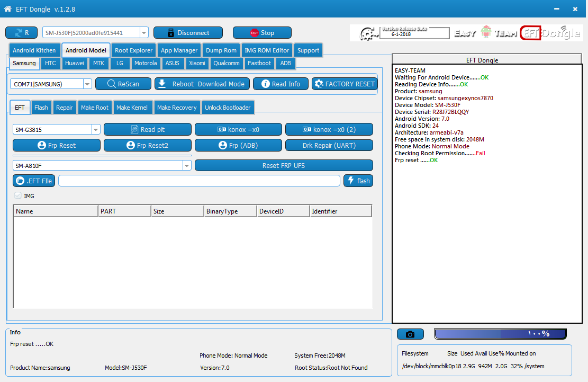588x382 pixels.
Task: Select the Fastboot tab
Action: coord(259,63)
